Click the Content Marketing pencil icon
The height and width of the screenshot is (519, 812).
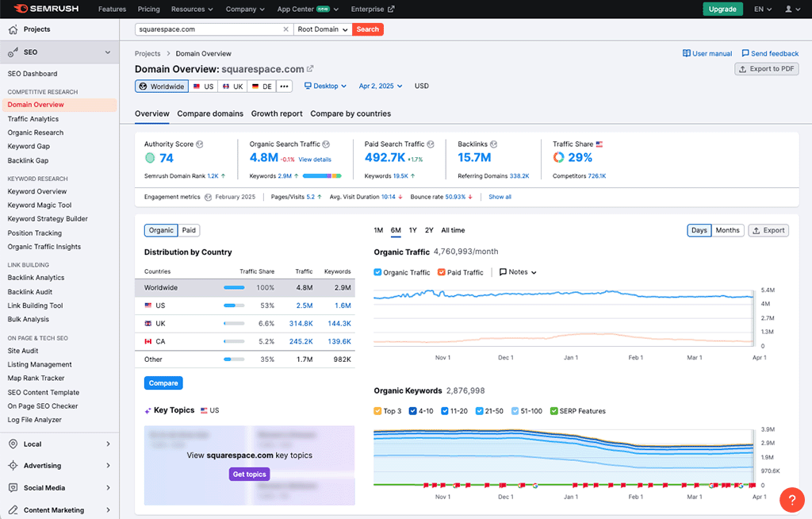click(x=13, y=510)
